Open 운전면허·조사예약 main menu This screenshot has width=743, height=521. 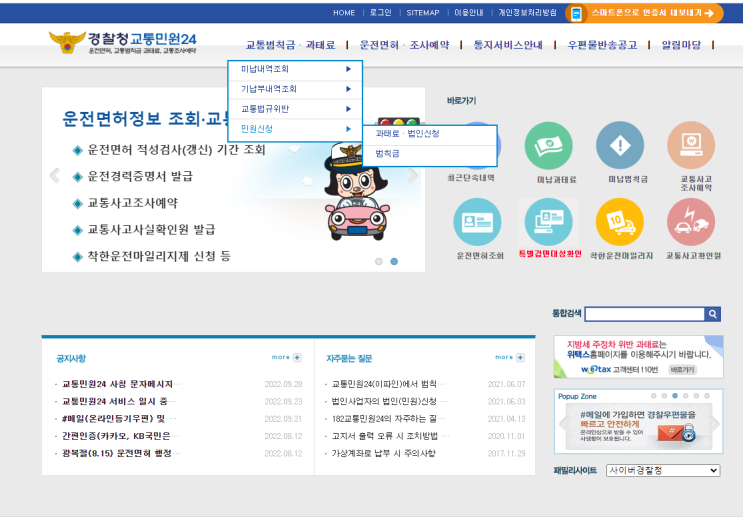pos(404,45)
